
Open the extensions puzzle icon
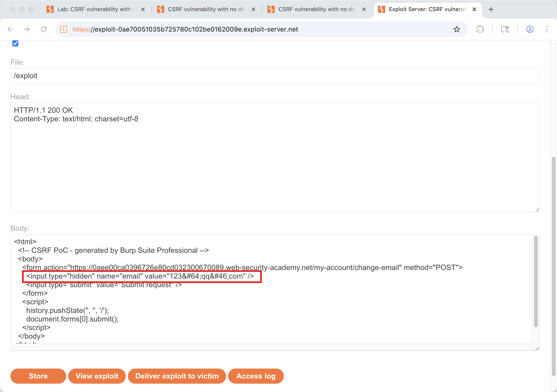pyautogui.click(x=480, y=29)
